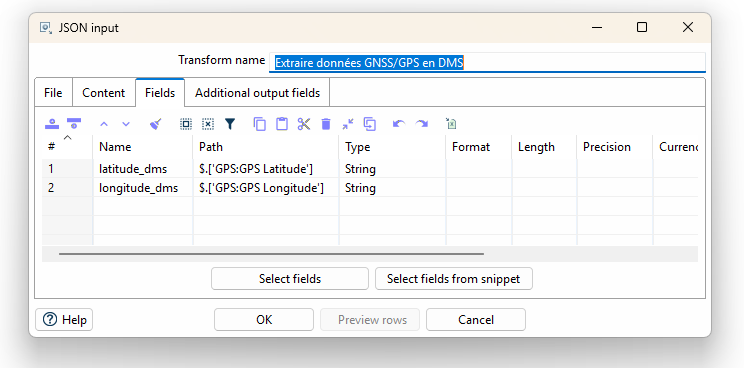Move selected row down with arrow
The image size is (744, 368).
coord(126,124)
